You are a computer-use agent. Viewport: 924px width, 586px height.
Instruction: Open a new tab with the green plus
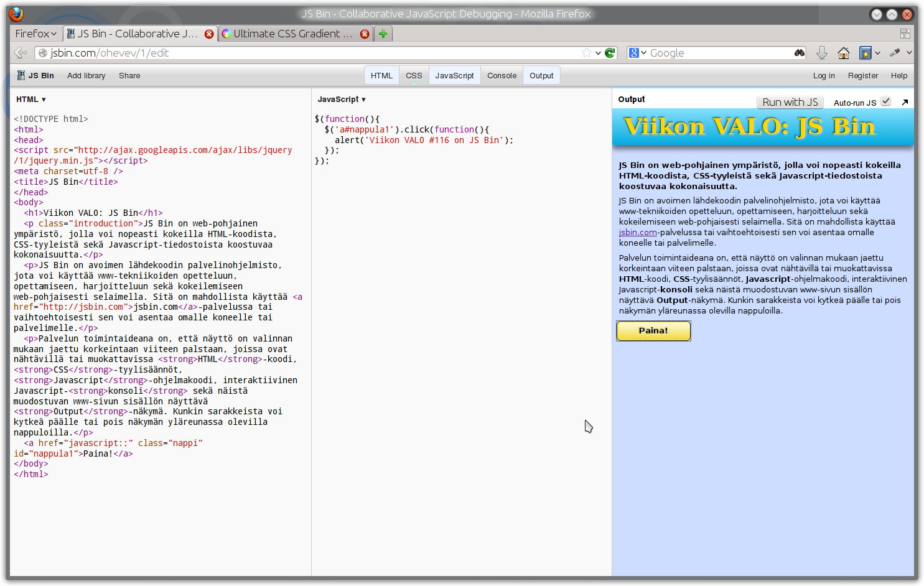383,34
